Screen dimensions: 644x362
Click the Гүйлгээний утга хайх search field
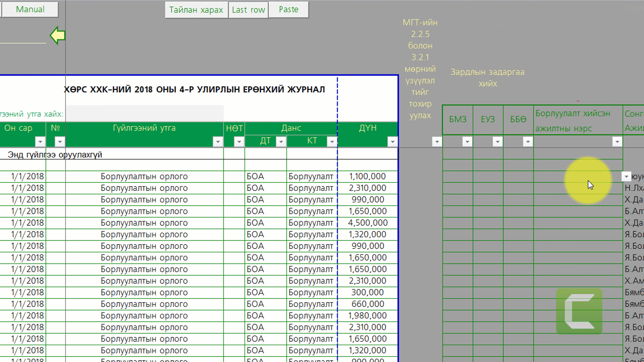tap(145, 113)
